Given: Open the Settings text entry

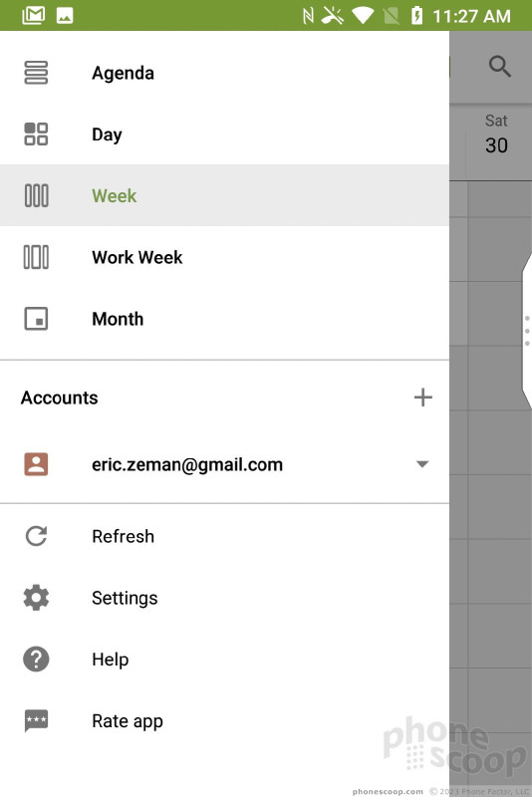Looking at the screenshot, I should [125, 598].
